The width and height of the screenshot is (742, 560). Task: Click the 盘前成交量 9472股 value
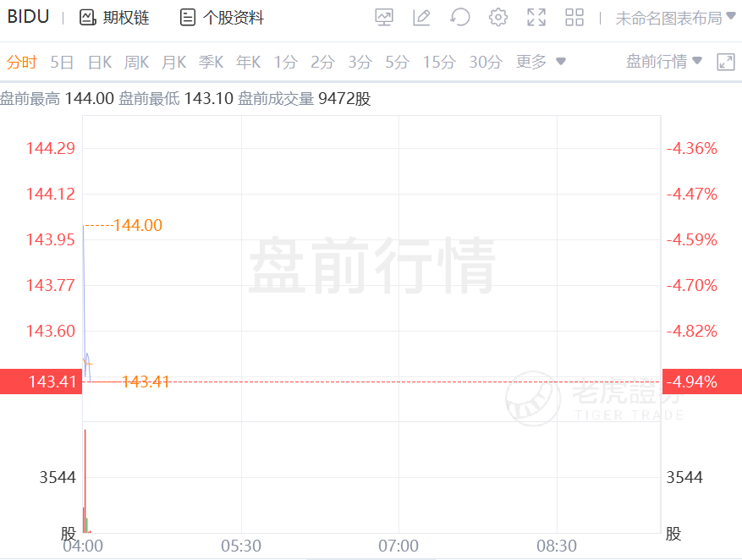[x=344, y=98]
